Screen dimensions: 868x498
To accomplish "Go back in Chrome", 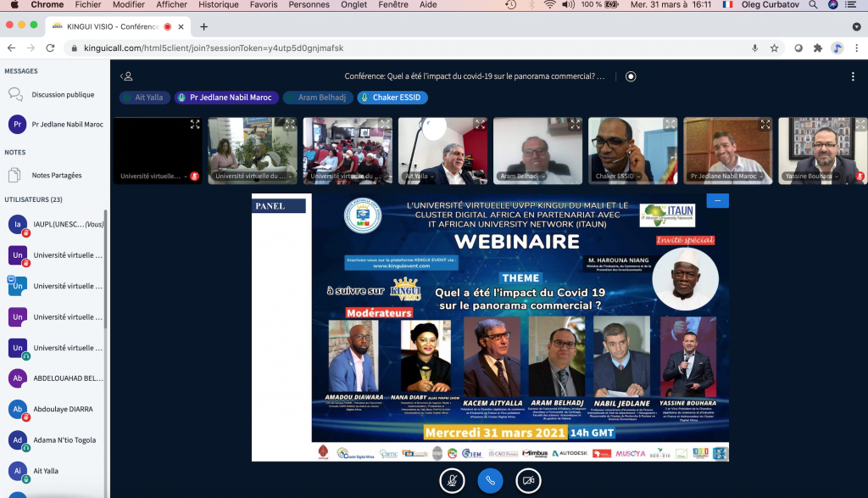I will (12, 48).
